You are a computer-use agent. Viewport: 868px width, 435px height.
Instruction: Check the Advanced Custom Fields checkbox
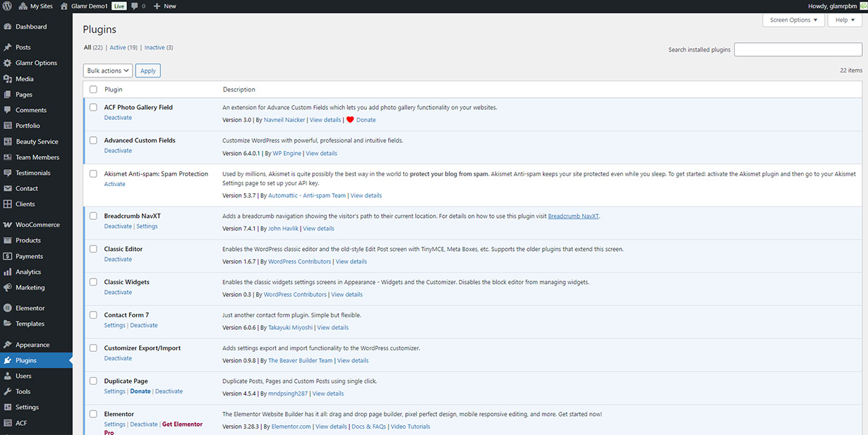(93, 140)
